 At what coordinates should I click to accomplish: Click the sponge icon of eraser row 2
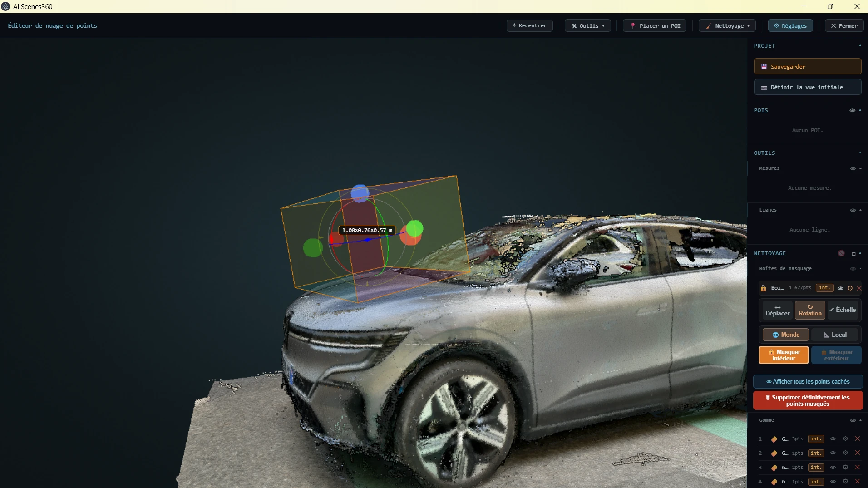click(774, 453)
